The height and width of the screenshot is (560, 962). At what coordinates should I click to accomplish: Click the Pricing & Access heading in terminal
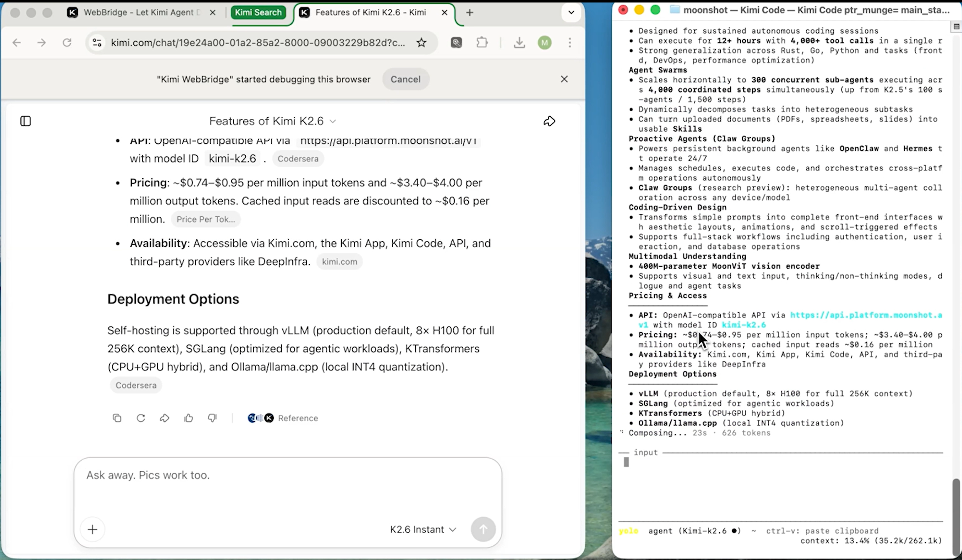point(668,296)
